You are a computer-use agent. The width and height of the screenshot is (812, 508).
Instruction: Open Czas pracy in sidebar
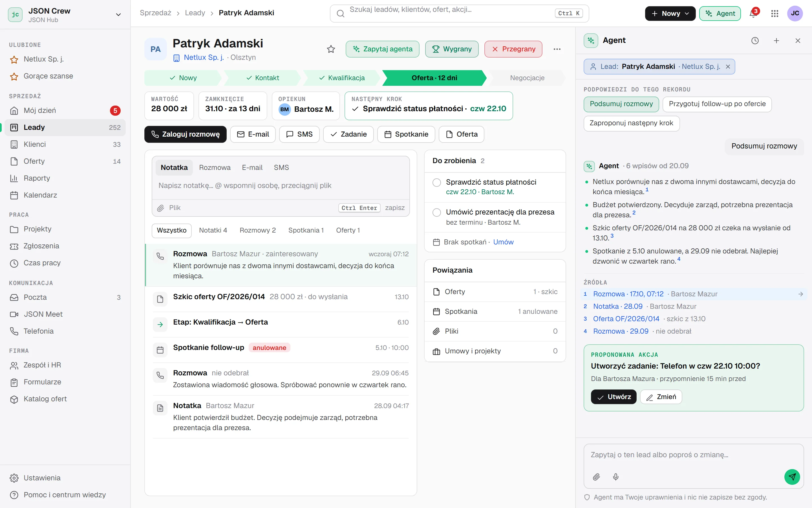click(x=65, y=263)
